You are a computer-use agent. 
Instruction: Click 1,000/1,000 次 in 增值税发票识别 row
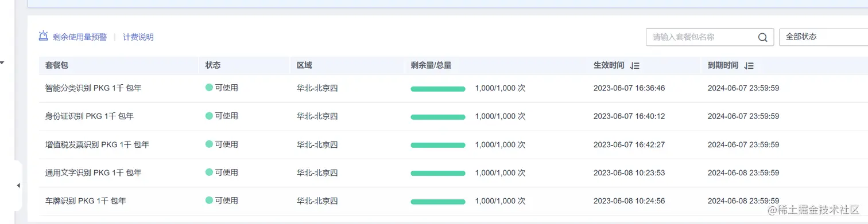(500, 145)
